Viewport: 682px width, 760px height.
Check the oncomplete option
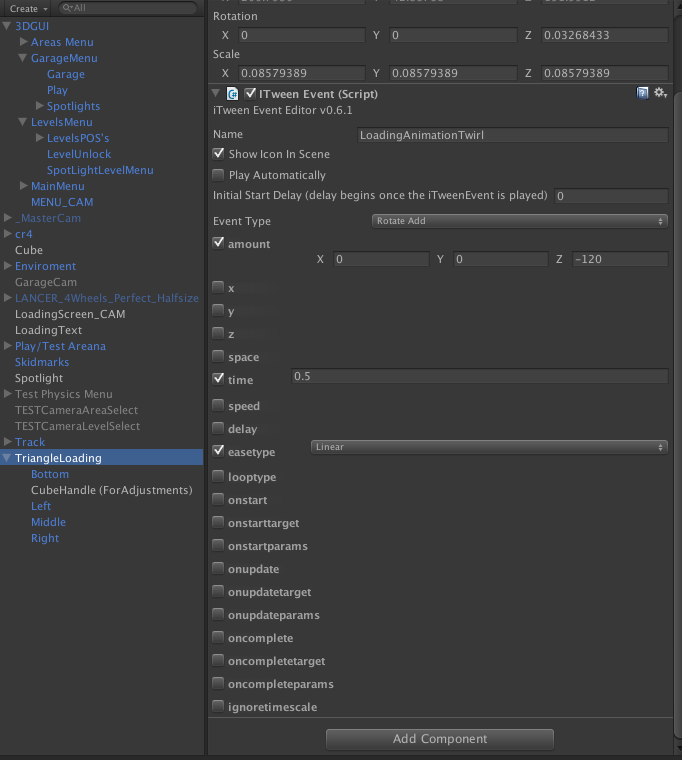[219, 638]
